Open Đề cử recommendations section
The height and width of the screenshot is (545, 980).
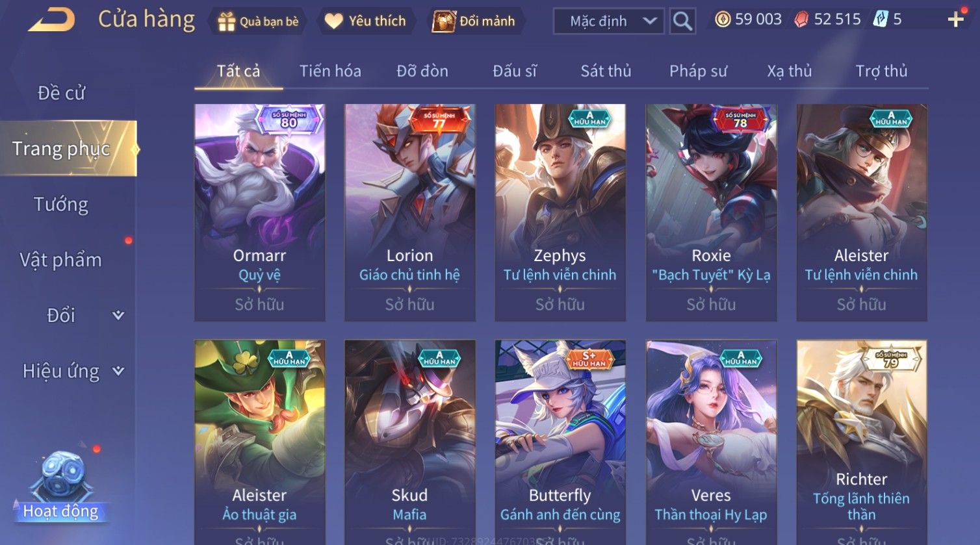(61, 93)
